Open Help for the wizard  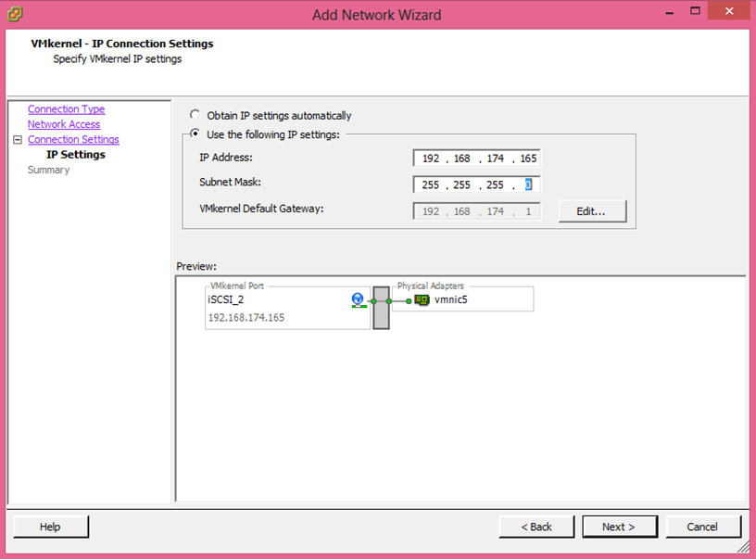(50, 527)
